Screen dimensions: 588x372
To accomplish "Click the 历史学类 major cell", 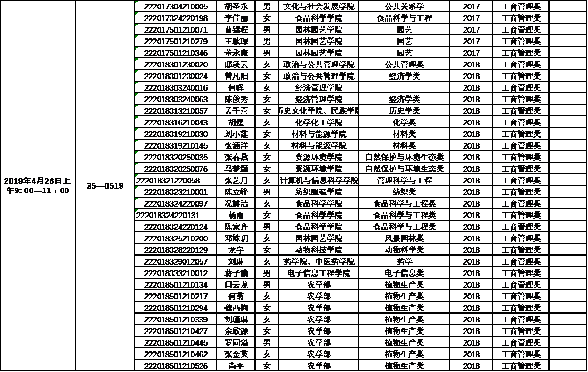I will tap(404, 111).
